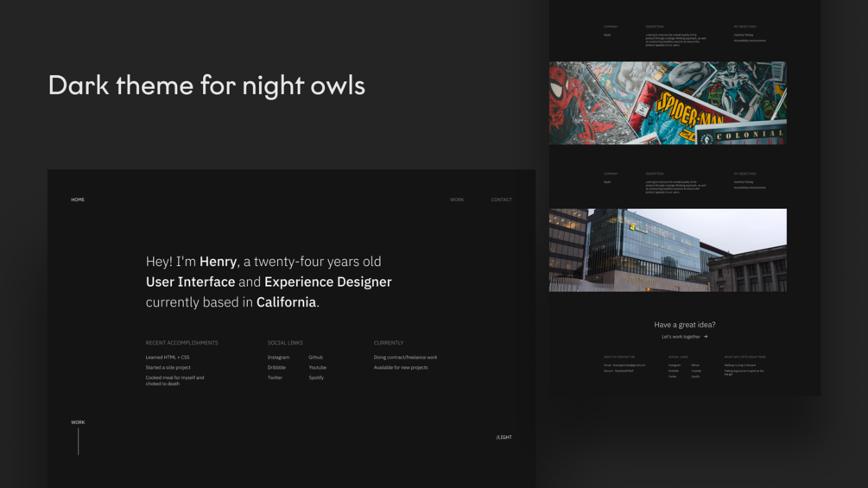Click 'User Interface' in the intro
The width and height of the screenshot is (868, 488).
pos(190,282)
